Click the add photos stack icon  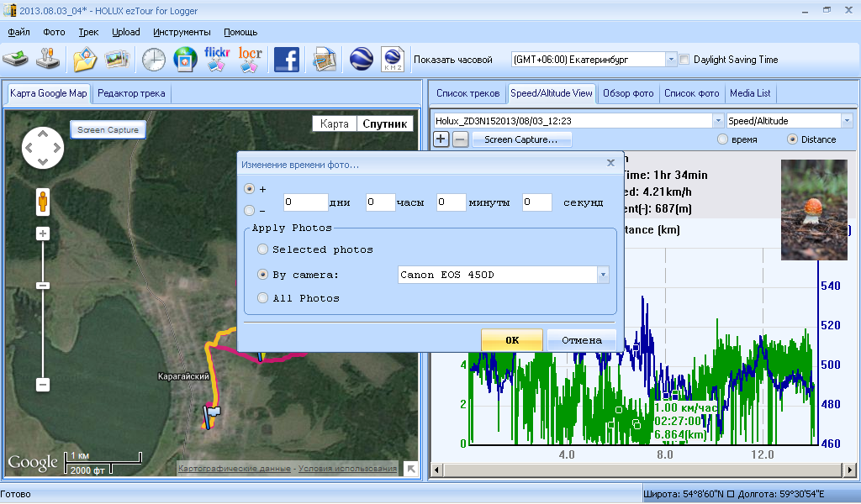click(x=117, y=60)
